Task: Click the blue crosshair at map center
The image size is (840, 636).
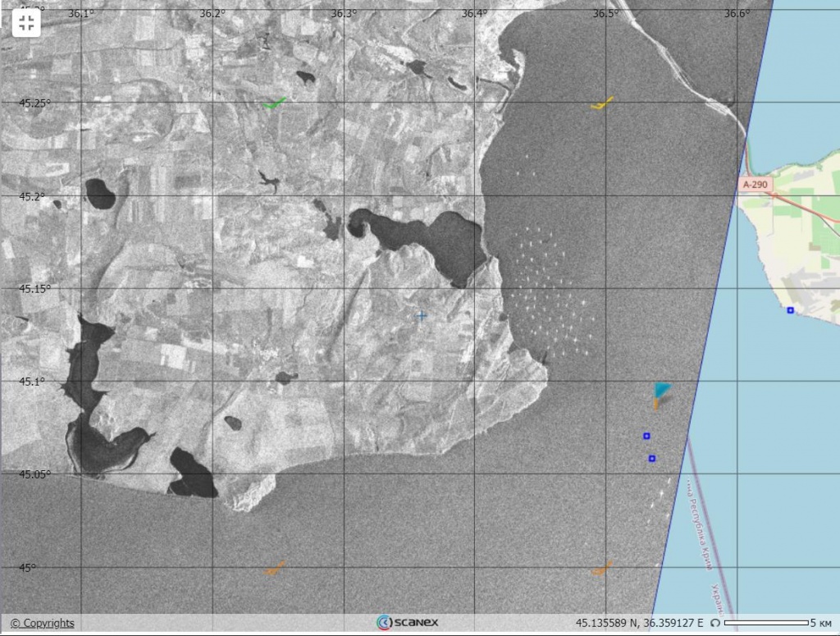Action: [422, 316]
